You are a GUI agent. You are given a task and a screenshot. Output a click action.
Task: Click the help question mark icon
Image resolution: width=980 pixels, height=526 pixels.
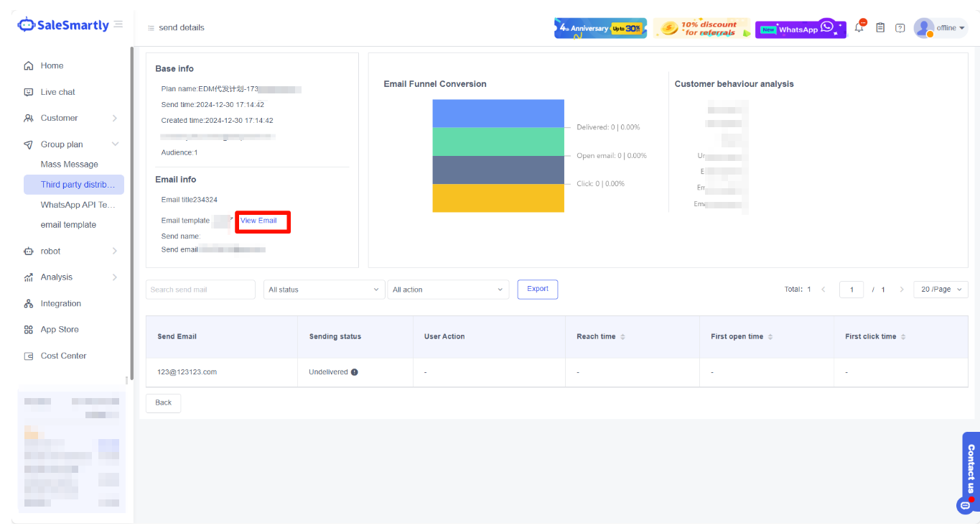point(900,28)
